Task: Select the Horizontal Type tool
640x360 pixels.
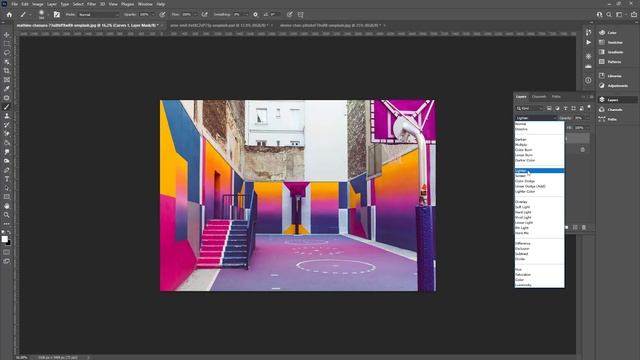Action: pos(7,179)
